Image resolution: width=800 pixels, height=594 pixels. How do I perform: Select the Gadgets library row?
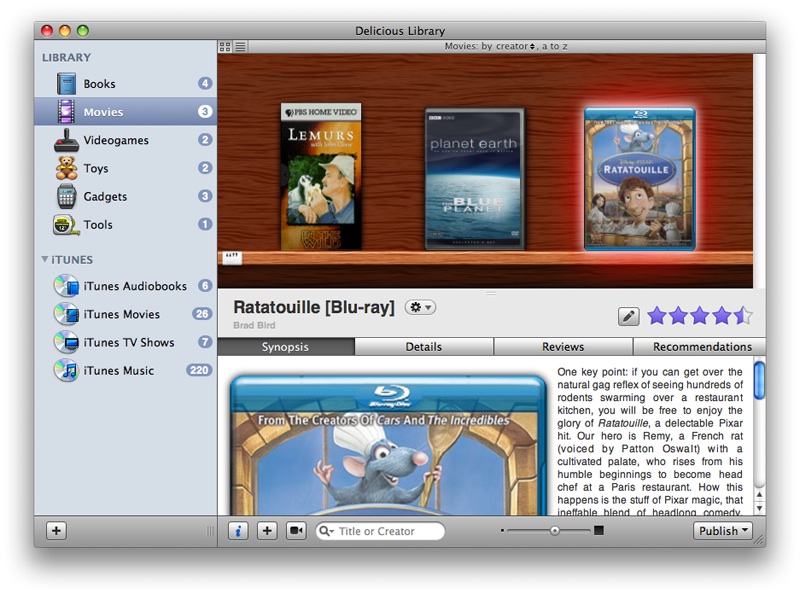126,196
